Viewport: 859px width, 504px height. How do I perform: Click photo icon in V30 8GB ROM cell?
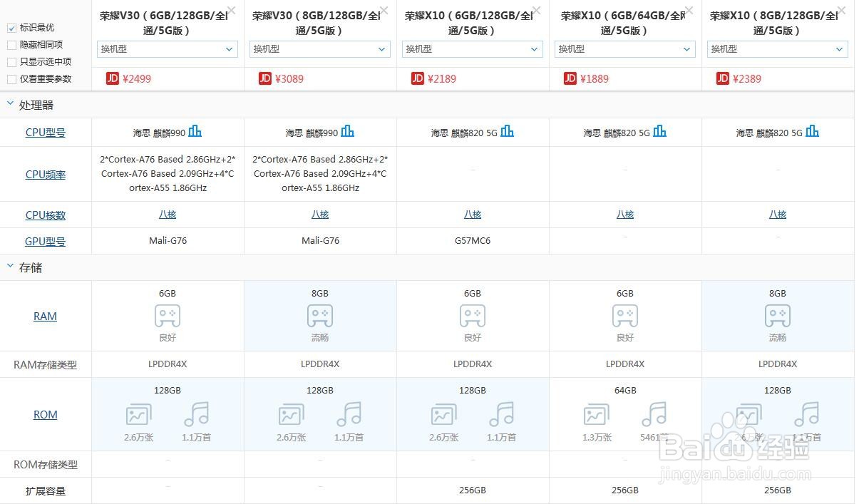(291, 415)
